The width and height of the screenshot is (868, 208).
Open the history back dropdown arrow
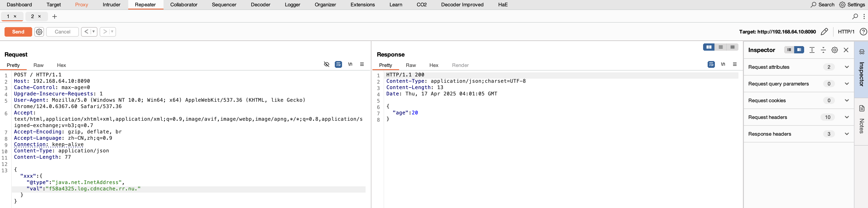[94, 32]
